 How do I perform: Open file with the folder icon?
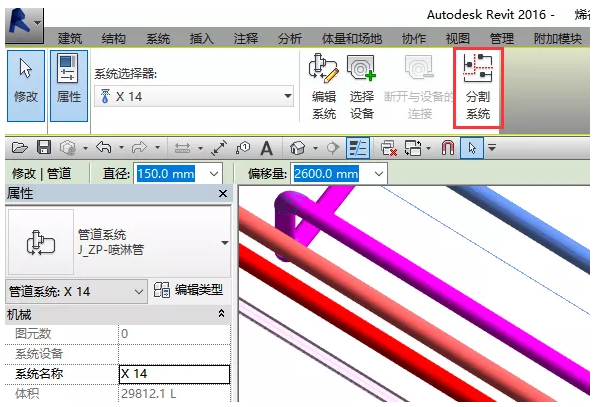(x=20, y=147)
